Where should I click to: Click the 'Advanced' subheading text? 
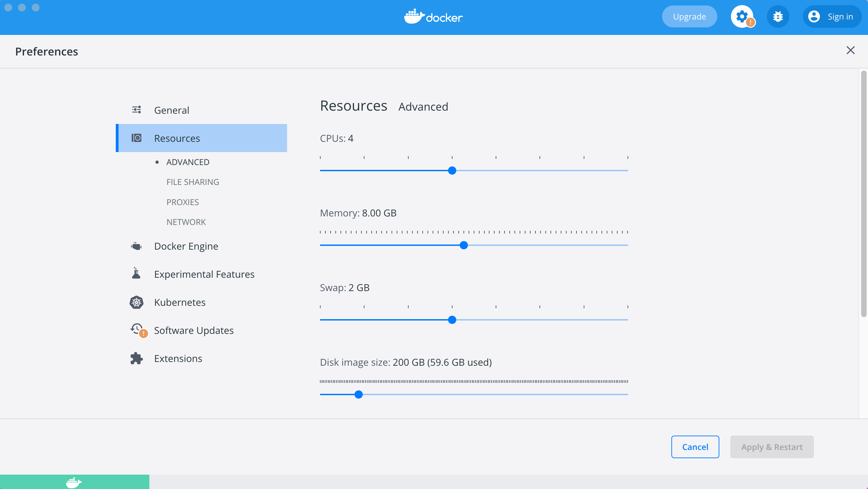point(423,107)
